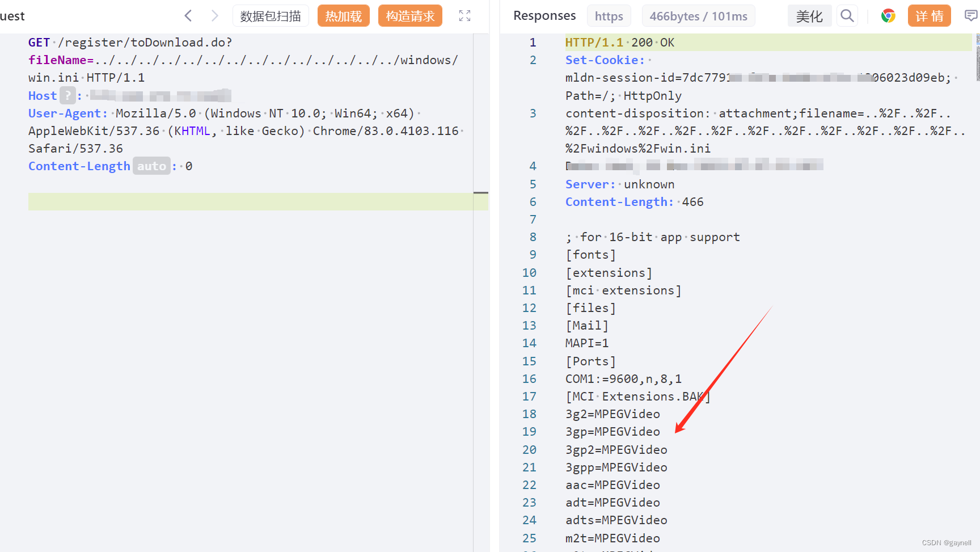Screen dimensions: 980x552
Task: Open response in Chrome browser
Action: click(x=888, y=16)
